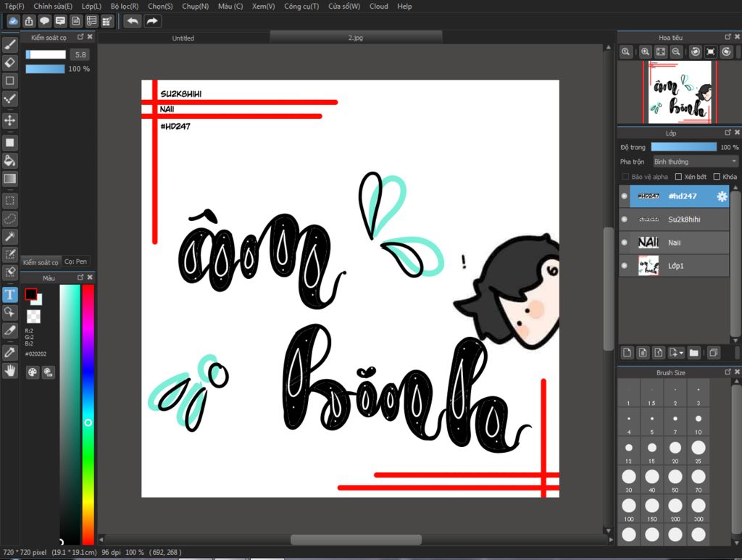Open the add-layer dropdown arrow
The height and width of the screenshot is (560, 742).
click(x=681, y=353)
